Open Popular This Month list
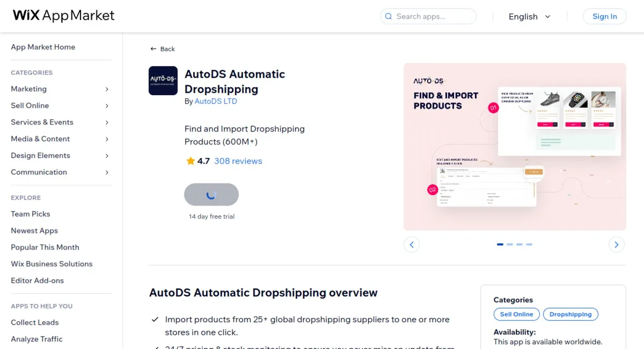This screenshot has height=349, width=644. click(x=45, y=247)
